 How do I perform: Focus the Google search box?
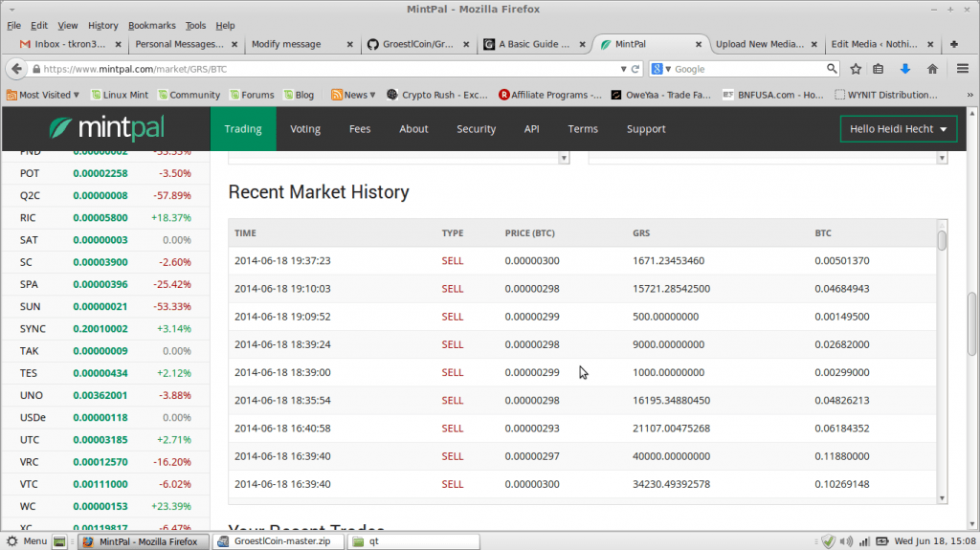coord(748,69)
